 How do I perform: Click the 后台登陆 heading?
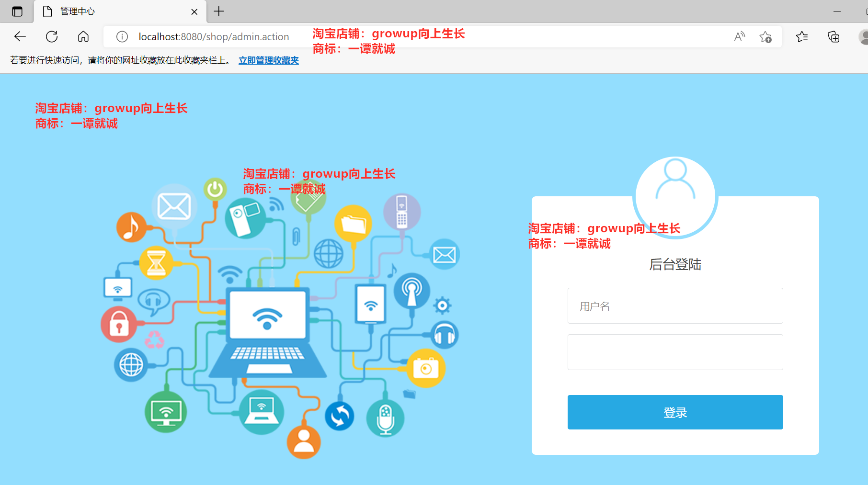tap(675, 264)
